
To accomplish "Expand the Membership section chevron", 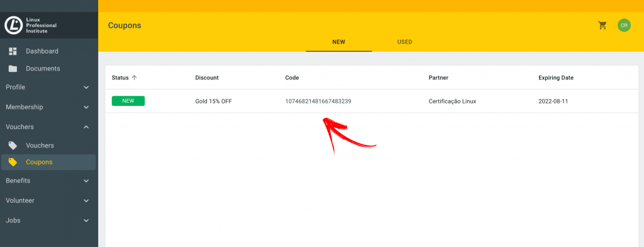I will pyautogui.click(x=86, y=107).
